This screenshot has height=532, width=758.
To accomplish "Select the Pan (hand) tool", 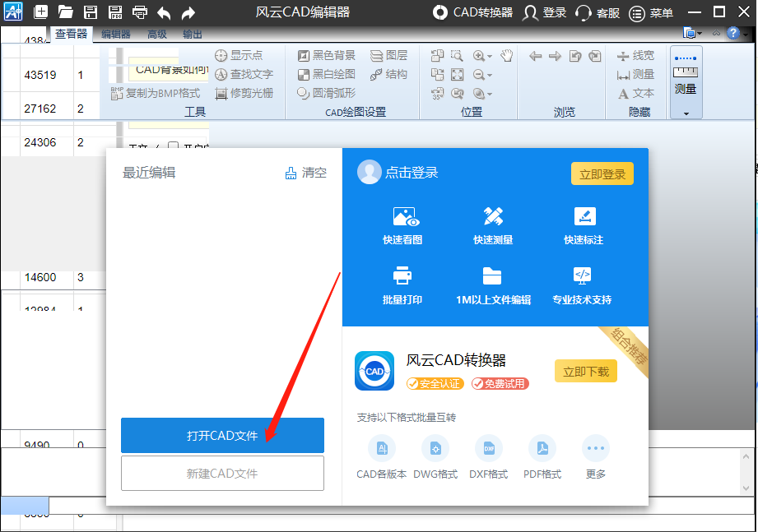I will (x=506, y=56).
